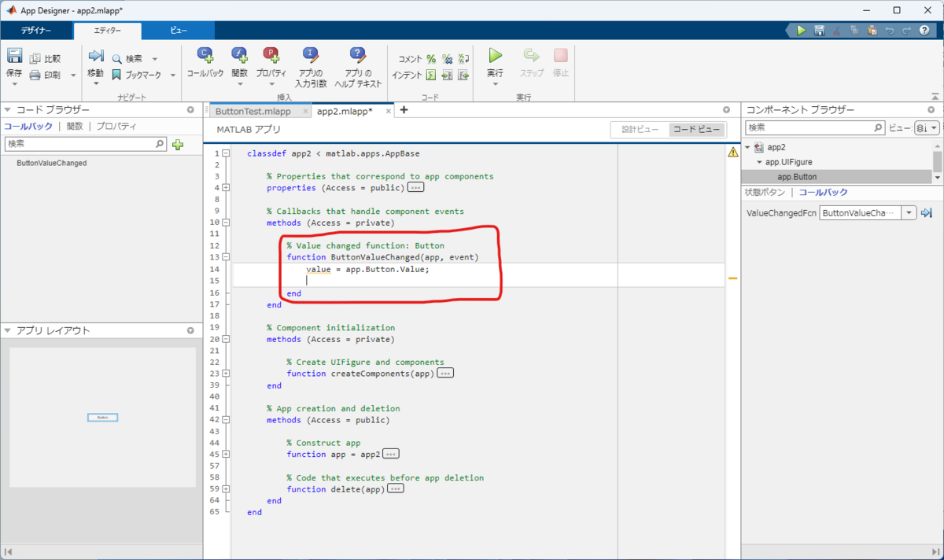The height and width of the screenshot is (560, 944).
Task: Switch to Code View (コード ビュー)
Action: coord(697,130)
